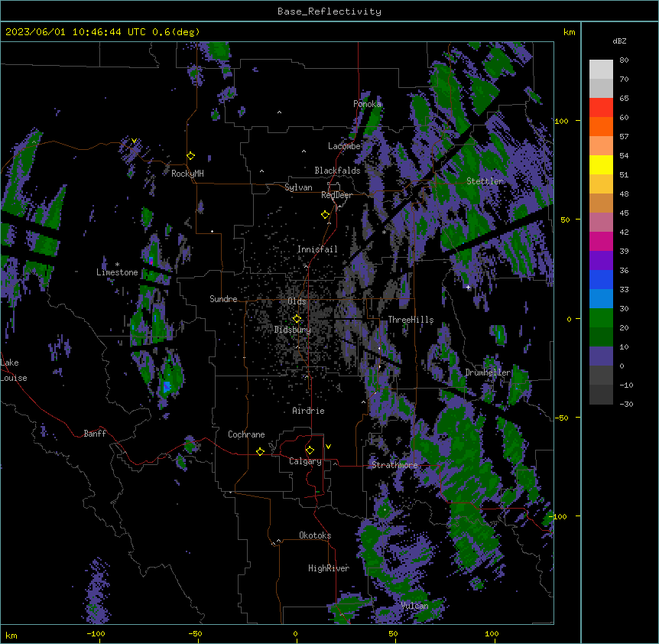
Task: Click the Blackfalds city label
Action: pyautogui.click(x=337, y=171)
